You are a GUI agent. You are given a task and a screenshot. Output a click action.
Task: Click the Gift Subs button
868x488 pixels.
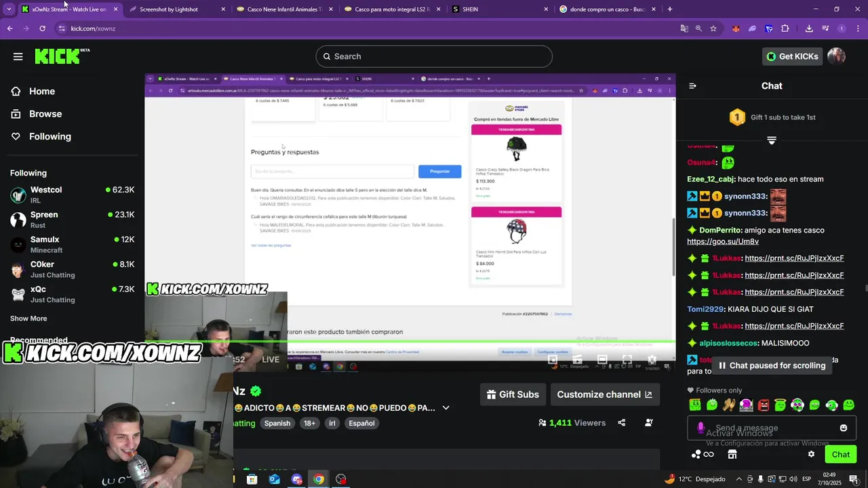click(x=513, y=394)
